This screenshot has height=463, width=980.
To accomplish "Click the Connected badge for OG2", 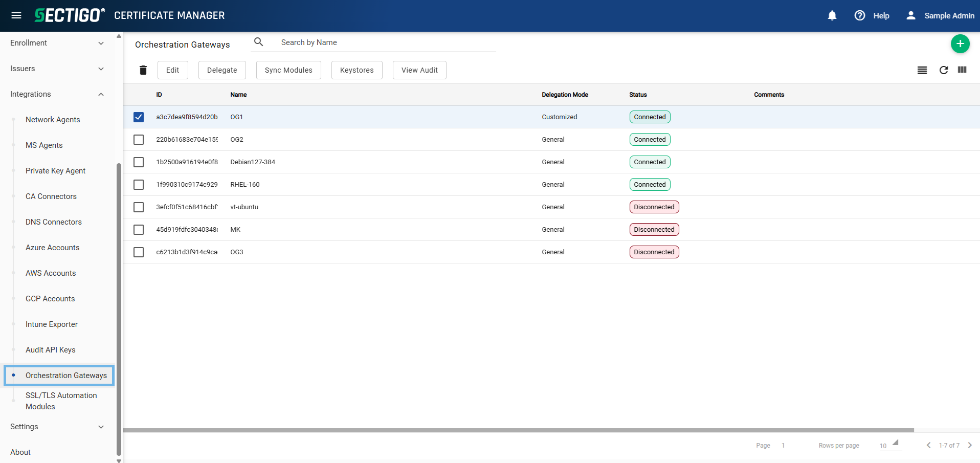I will 650,140.
